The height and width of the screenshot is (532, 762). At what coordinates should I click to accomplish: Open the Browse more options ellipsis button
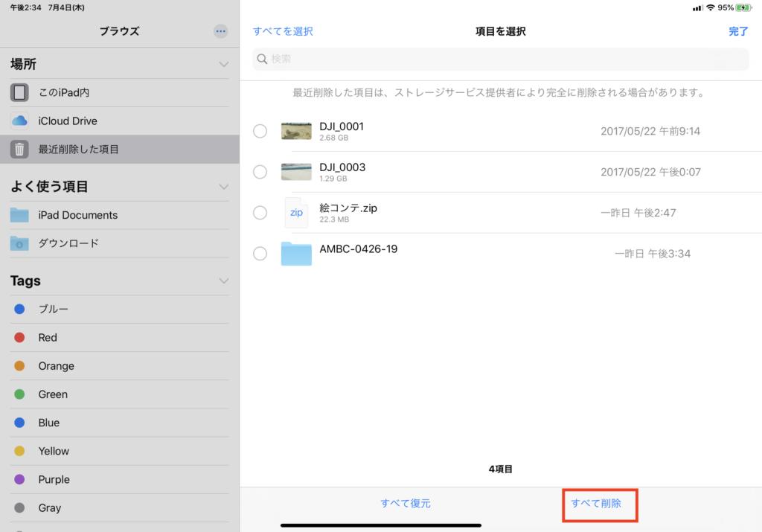(x=220, y=31)
